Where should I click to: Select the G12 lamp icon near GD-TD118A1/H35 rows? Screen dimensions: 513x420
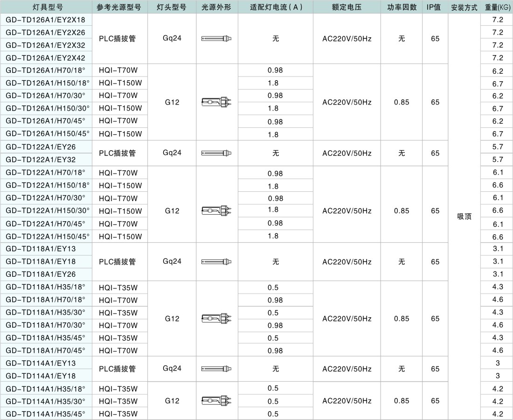[x=217, y=319]
